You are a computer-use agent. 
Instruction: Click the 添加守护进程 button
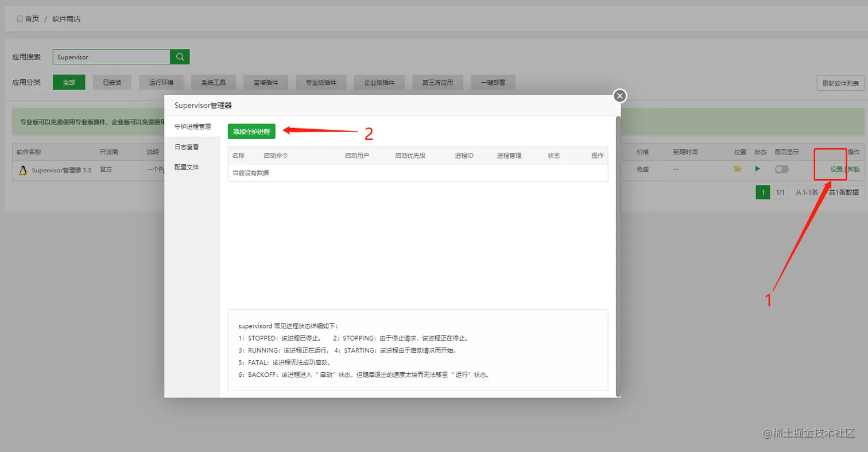click(251, 132)
